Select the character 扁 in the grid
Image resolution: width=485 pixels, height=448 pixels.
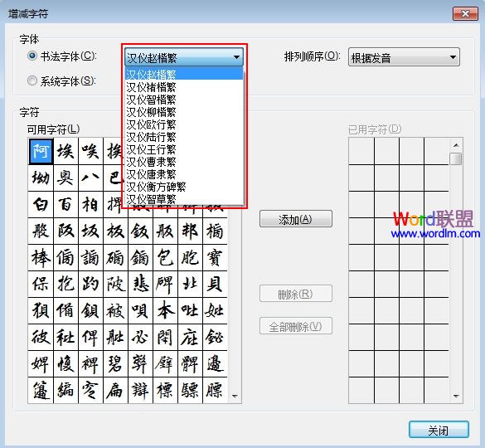116,391
